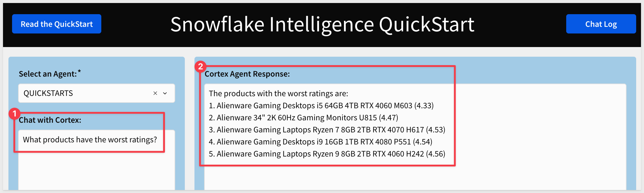644x193 pixels.
Task: Select the Gaming Laptops Ryzen 9 H242 line
Action: tap(327, 154)
